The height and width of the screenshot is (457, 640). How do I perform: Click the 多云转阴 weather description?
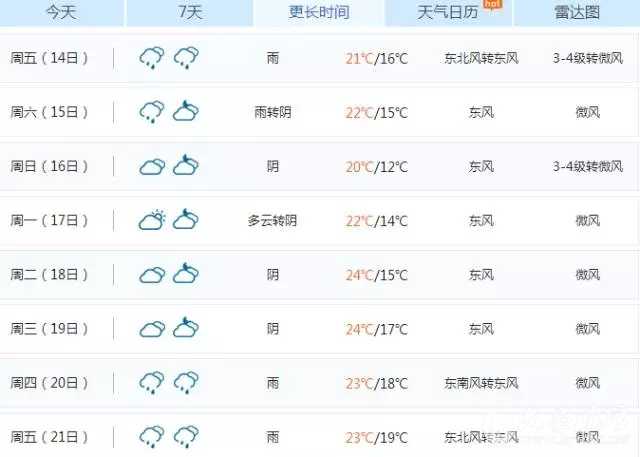(273, 220)
